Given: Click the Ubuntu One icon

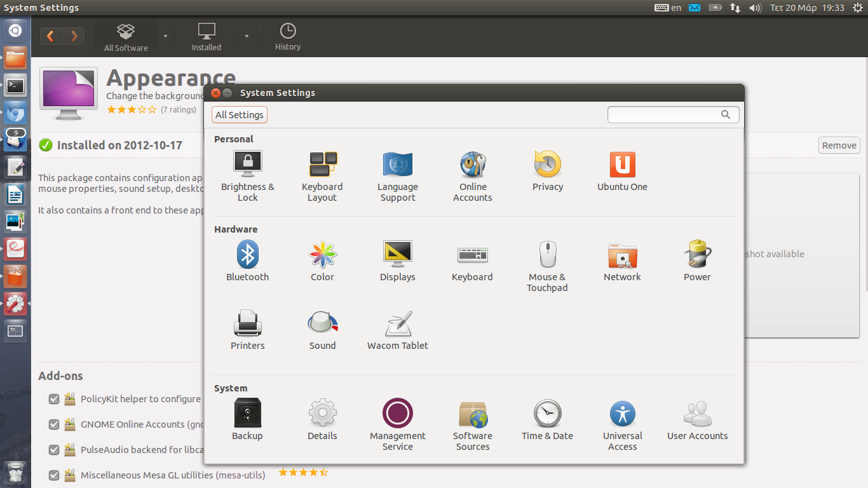Looking at the screenshot, I should 622,165.
